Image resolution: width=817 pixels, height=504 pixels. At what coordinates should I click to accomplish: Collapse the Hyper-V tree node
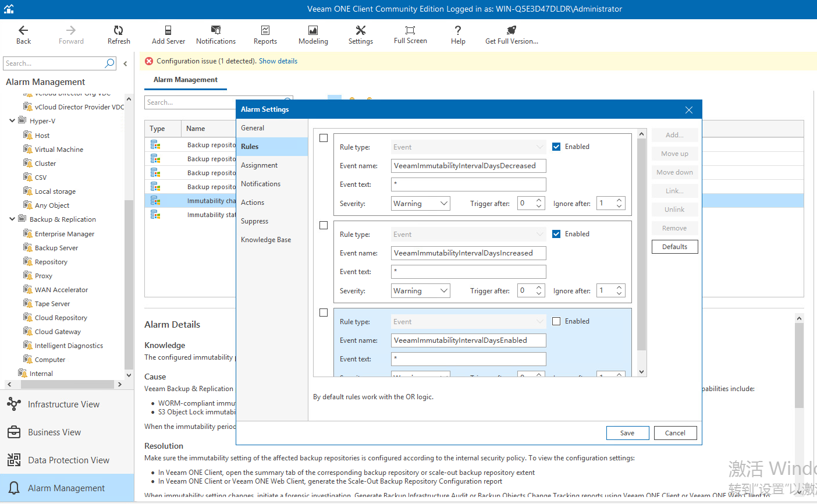coord(12,121)
